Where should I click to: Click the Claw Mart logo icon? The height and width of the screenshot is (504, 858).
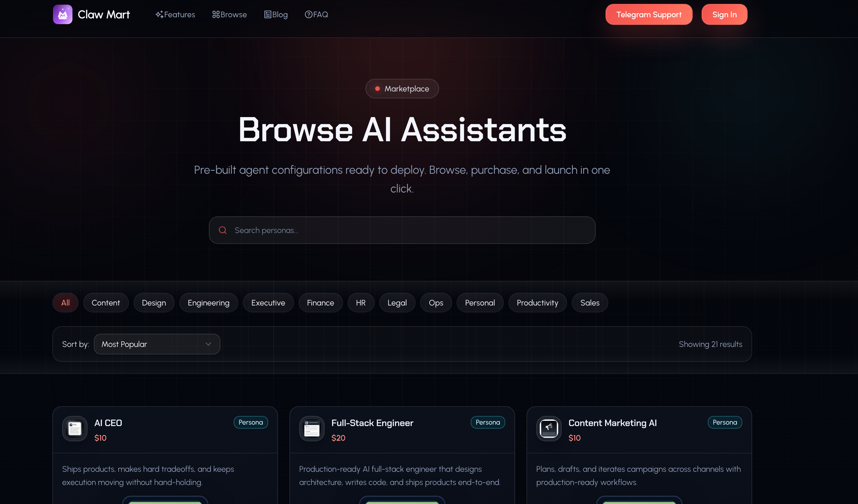pos(63,14)
